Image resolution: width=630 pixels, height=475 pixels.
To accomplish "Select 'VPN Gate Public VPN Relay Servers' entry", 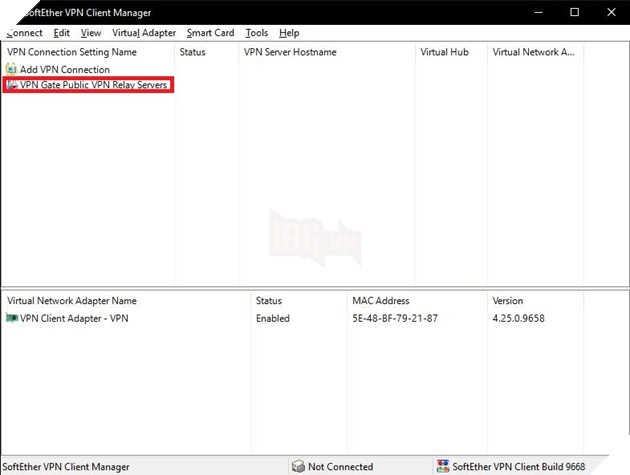I will 93,85.
